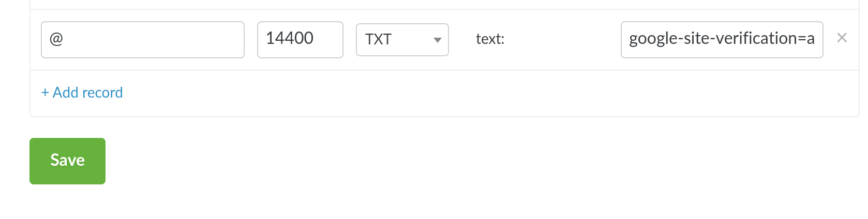Expand the record type selector
868x219 pixels.
click(402, 40)
